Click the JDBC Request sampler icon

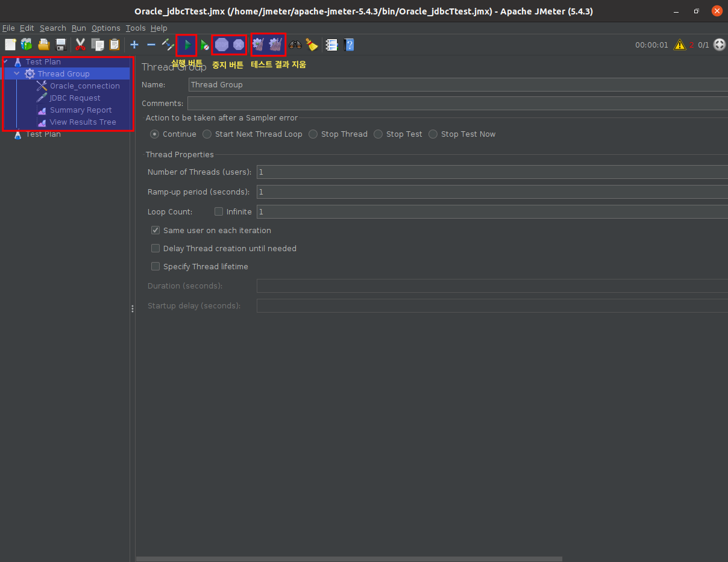click(42, 98)
